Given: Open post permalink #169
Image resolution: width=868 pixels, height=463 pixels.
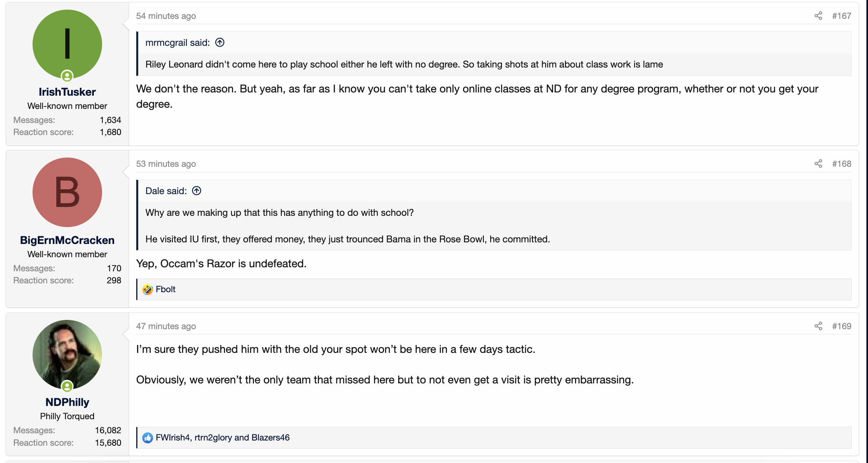Looking at the screenshot, I should [x=841, y=326].
